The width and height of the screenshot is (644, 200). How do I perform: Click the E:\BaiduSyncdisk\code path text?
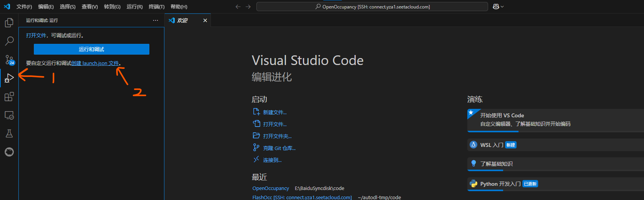[x=319, y=188]
